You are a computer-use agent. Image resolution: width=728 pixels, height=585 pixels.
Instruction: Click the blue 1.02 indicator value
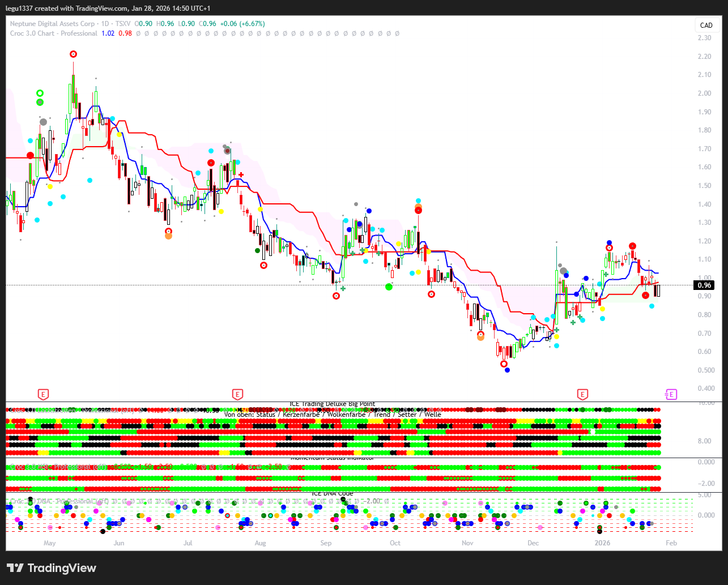(x=108, y=33)
